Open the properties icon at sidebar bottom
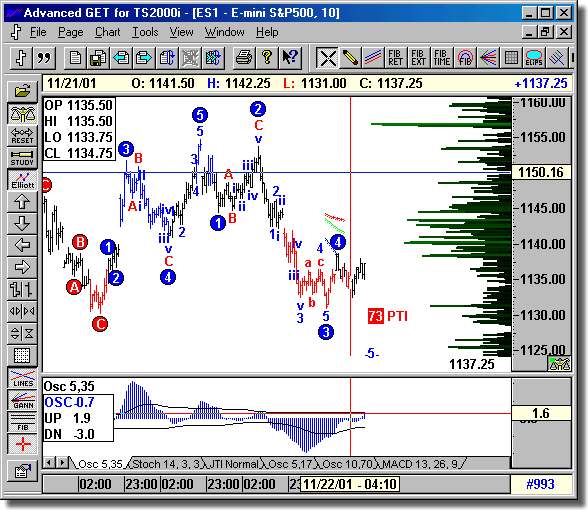Screen dimensions: 588x510 point(22,471)
